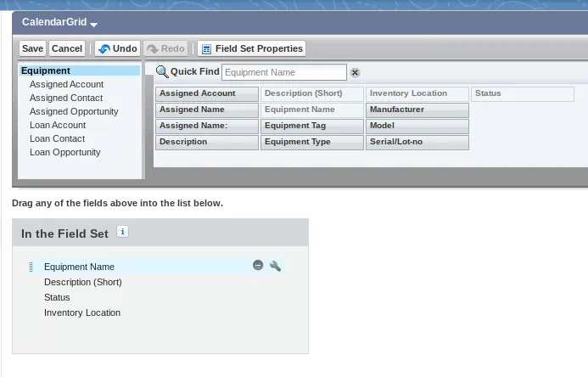The height and width of the screenshot is (377, 588).
Task: Select Status in the field set
Action: click(57, 297)
